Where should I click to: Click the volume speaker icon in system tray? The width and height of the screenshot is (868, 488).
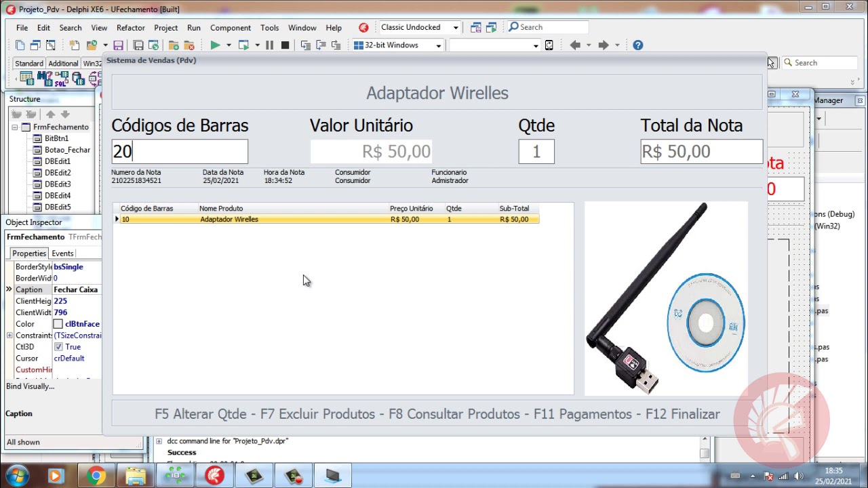[x=798, y=476]
